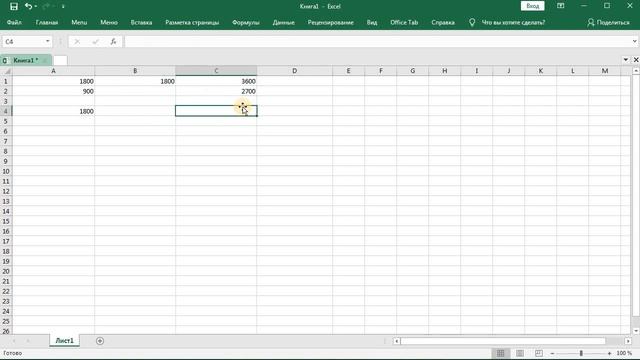Confirm entry with the checkmark icon
This screenshot has height=360, width=640.
(96, 42)
